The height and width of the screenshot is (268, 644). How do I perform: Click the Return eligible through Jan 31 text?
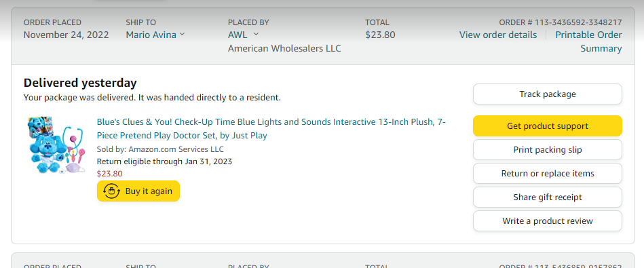tap(164, 161)
